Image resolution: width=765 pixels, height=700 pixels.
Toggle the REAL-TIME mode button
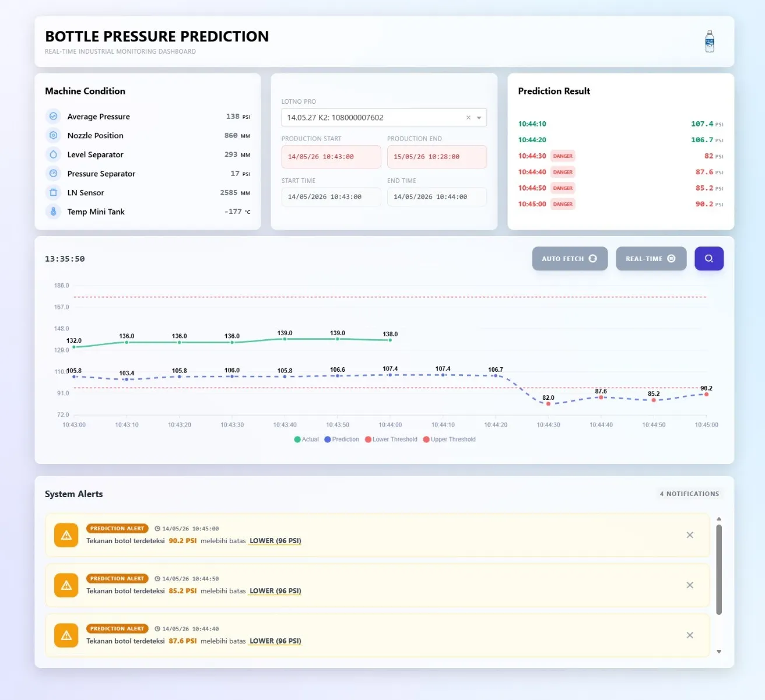651,258
